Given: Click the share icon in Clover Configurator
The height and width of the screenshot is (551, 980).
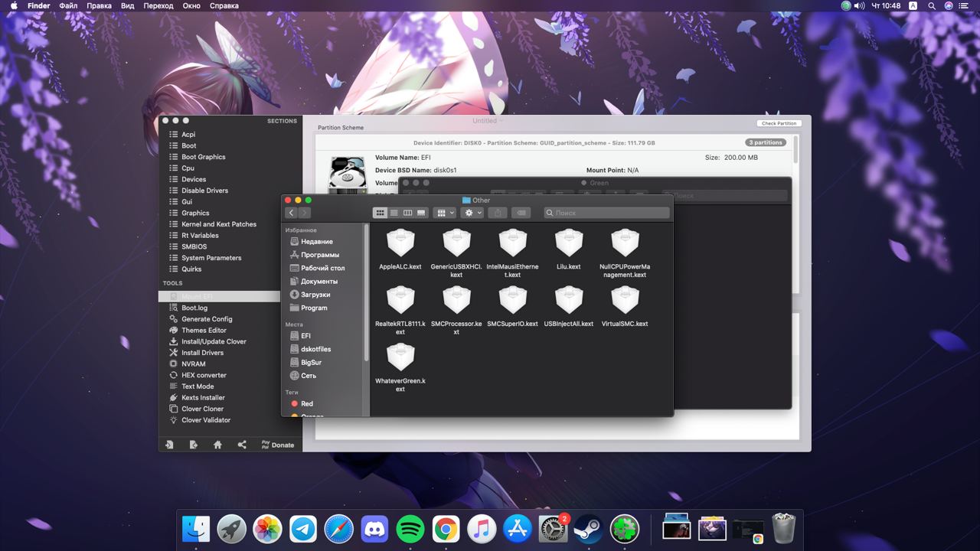Looking at the screenshot, I should coord(242,445).
